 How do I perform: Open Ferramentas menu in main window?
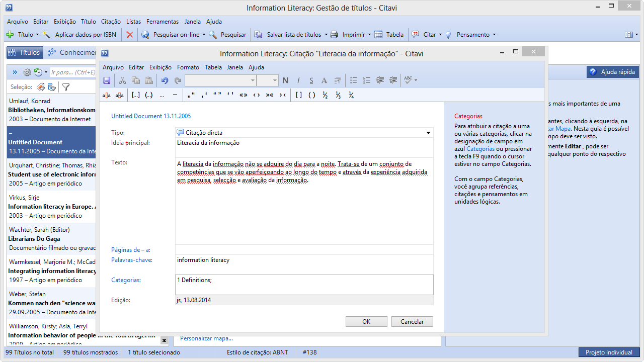click(x=163, y=22)
